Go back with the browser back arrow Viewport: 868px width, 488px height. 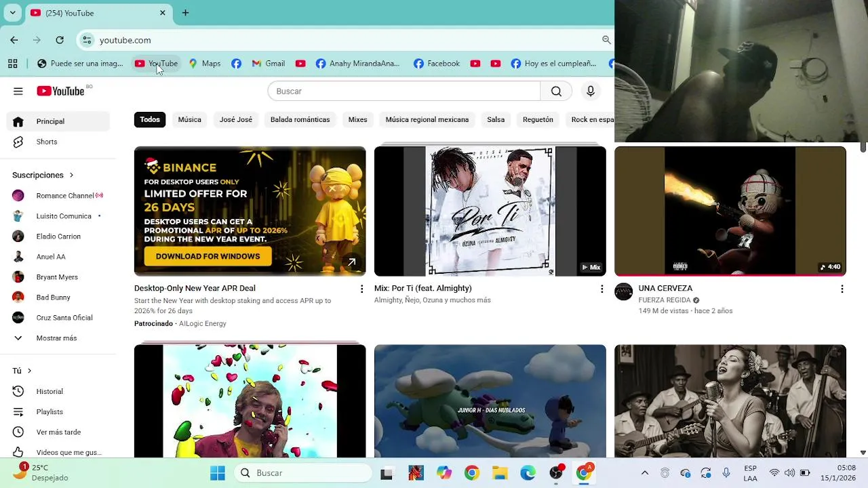click(14, 40)
